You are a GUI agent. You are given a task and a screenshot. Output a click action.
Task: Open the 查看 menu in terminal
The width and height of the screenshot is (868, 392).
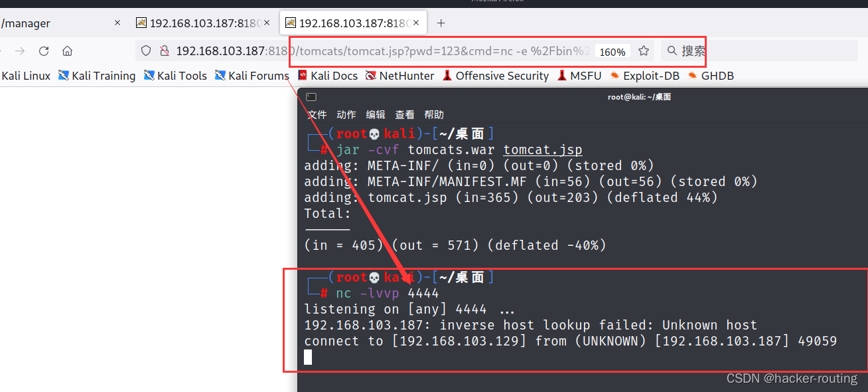coord(405,115)
